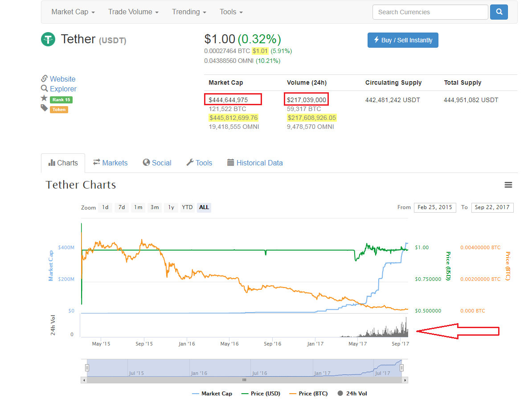Screen dimensions: 532x399
Task: Click the navigator scrollbar center grip
Action: click(244, 380)
